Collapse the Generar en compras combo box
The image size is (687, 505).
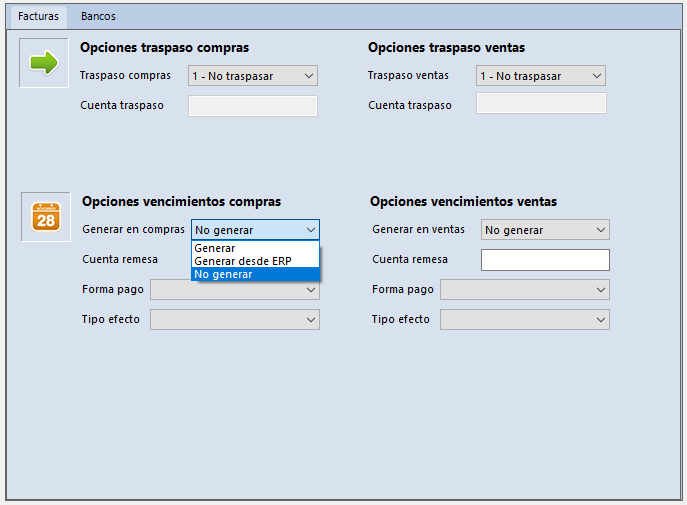[255, 230]
